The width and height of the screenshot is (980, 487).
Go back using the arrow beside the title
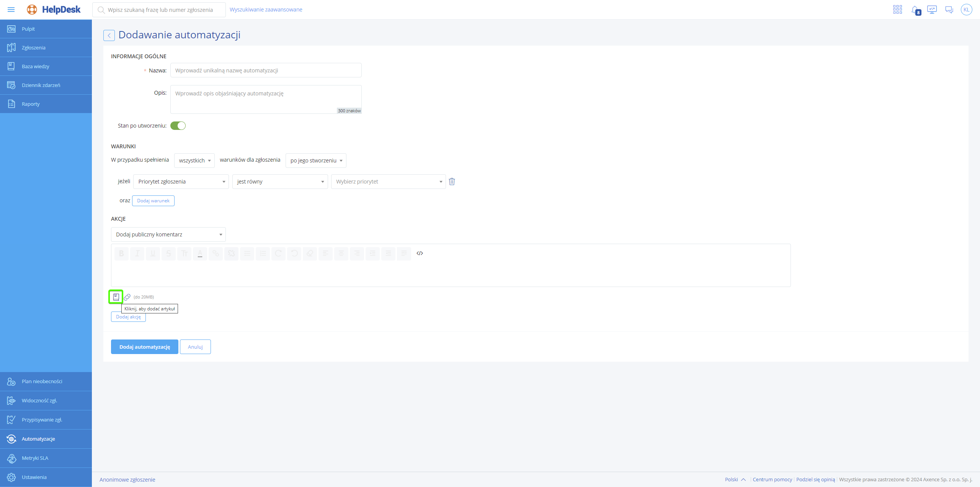109,35
